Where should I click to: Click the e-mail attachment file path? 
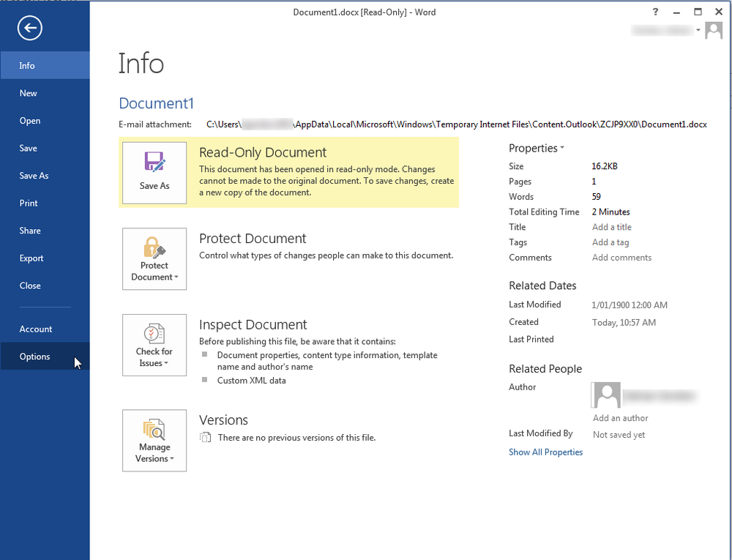[x=457, y=124]
